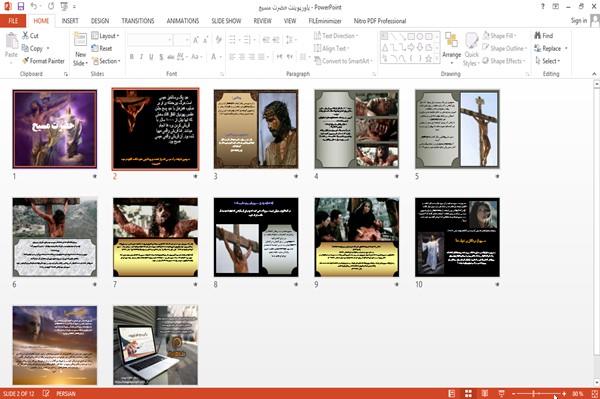Screen dimensions: 600x399
Task: Open Shape Fill dropdown
Action: coord(499,36)
